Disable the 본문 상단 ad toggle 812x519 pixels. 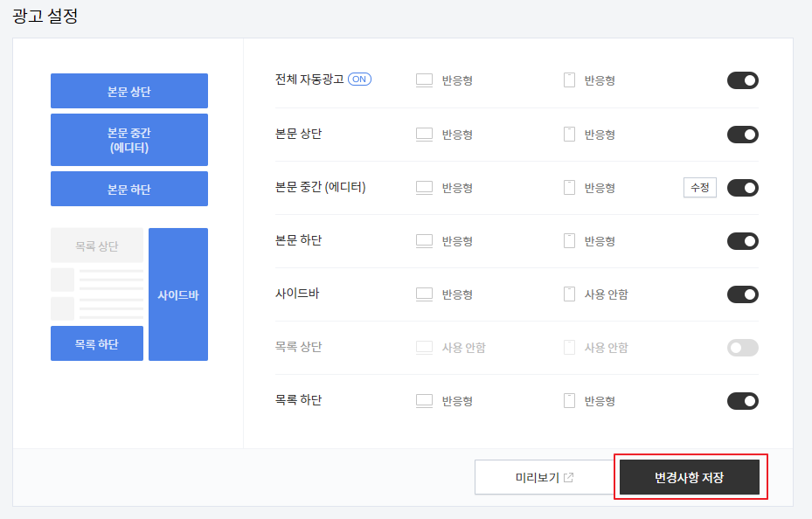pyautogui.click(x=742, y=134)
